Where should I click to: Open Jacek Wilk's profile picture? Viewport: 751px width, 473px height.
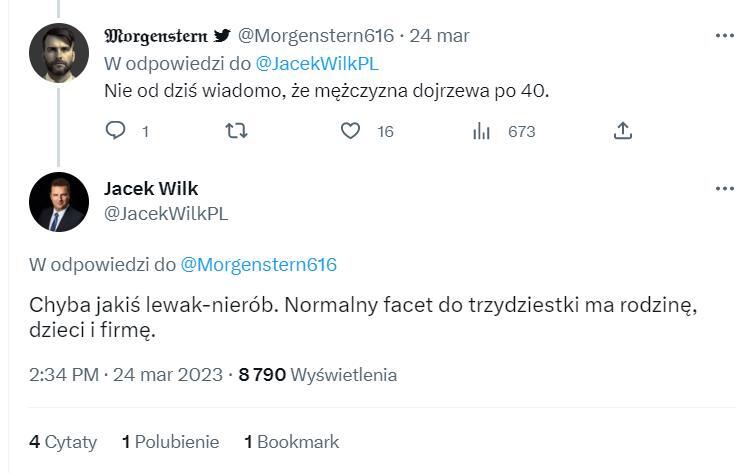(59, 202)
